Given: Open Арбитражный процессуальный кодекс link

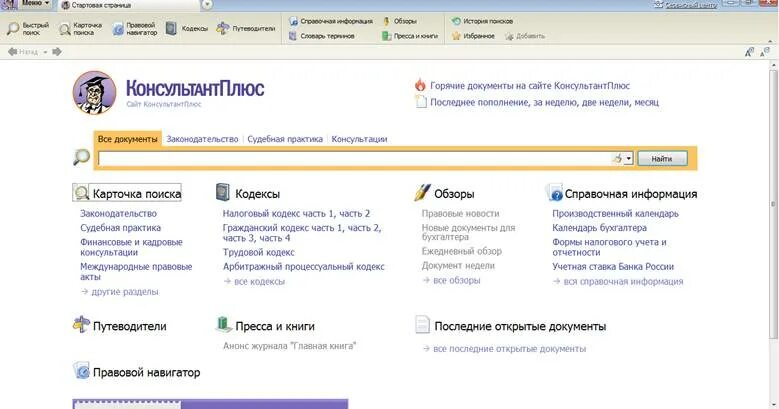Looking at the screenshot, I should tap(304, 266).
